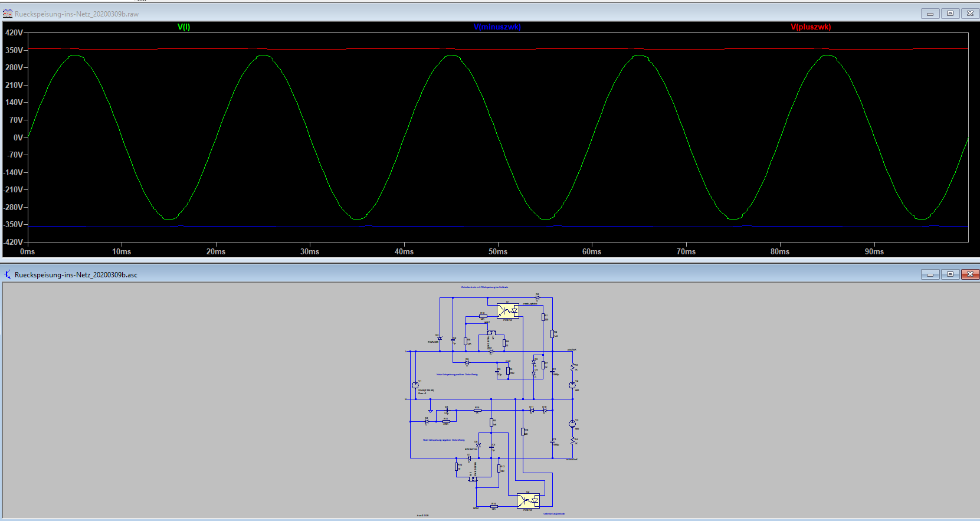Close the schematic .asc window

click(970, 274)
